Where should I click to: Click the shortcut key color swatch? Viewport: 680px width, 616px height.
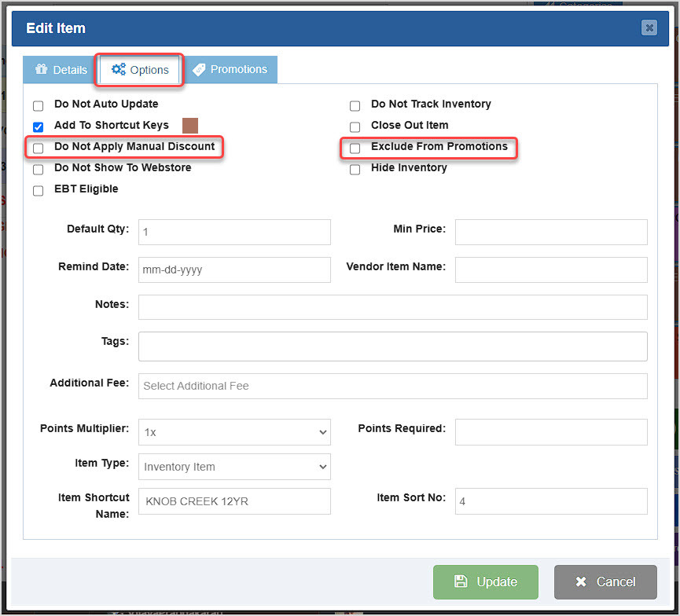coord(190,125)
